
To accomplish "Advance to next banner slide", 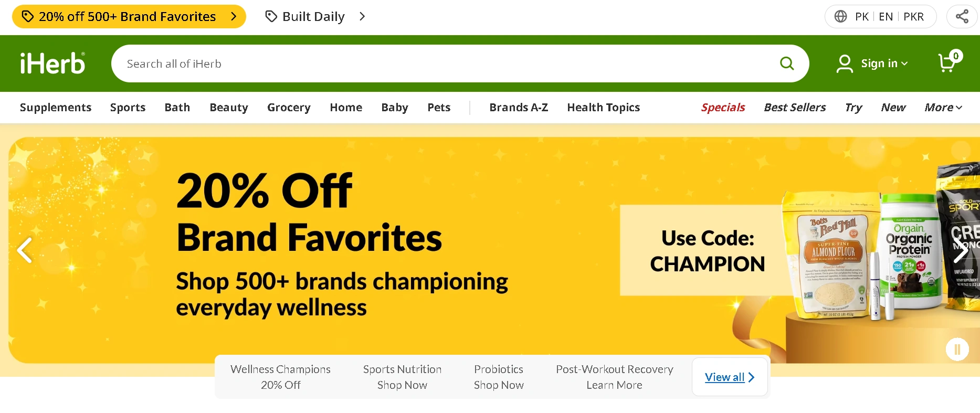I will click(x=960, y=250).
